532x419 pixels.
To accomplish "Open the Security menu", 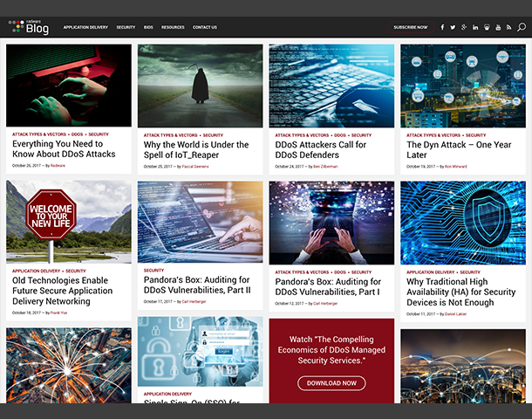I will [x=126, y=27].
